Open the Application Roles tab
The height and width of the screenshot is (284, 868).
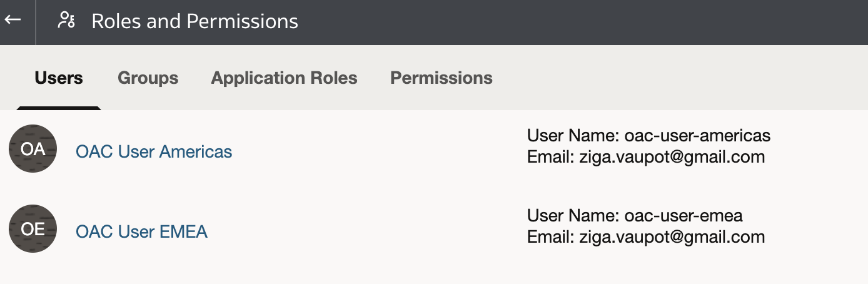(x=285, y=78)
